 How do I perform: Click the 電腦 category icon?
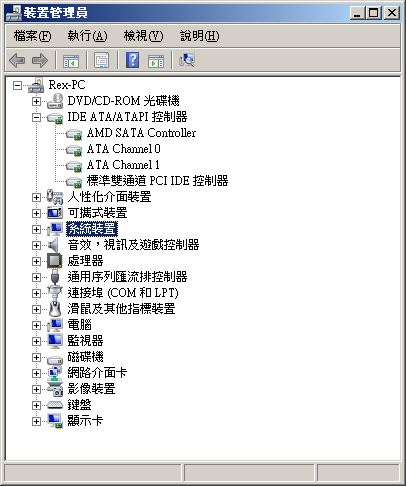[x=55, y=325]
